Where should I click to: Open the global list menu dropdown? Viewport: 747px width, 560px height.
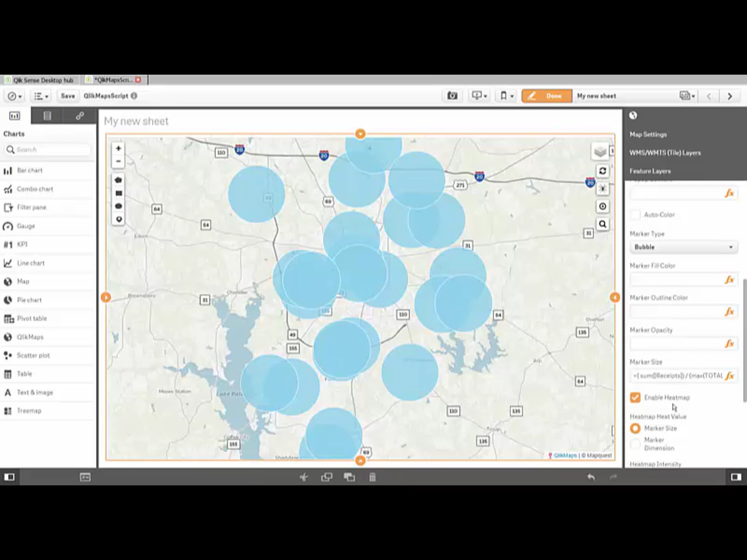click(41, 96)
